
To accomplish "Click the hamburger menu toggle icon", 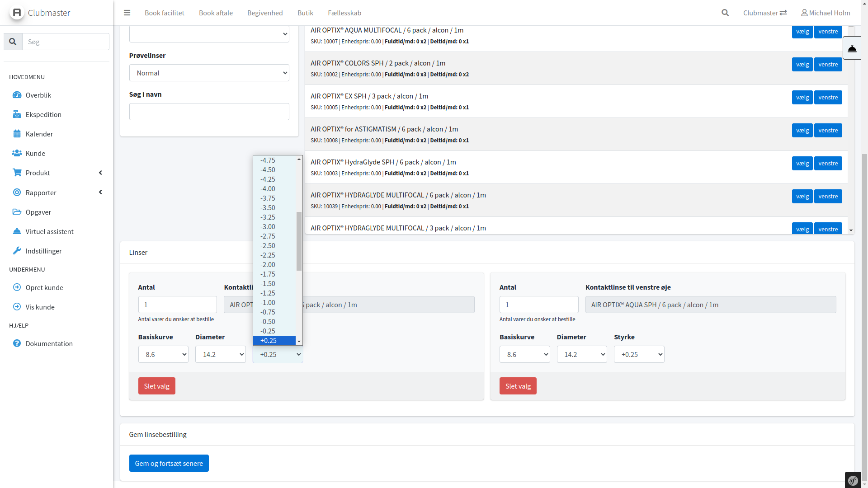I will pos(127,13).
